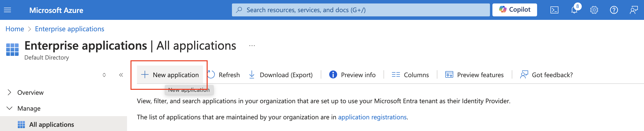644x131 pixels.
Task: Click the Microsoft Azure logo text
Action: tap(56, 10)
